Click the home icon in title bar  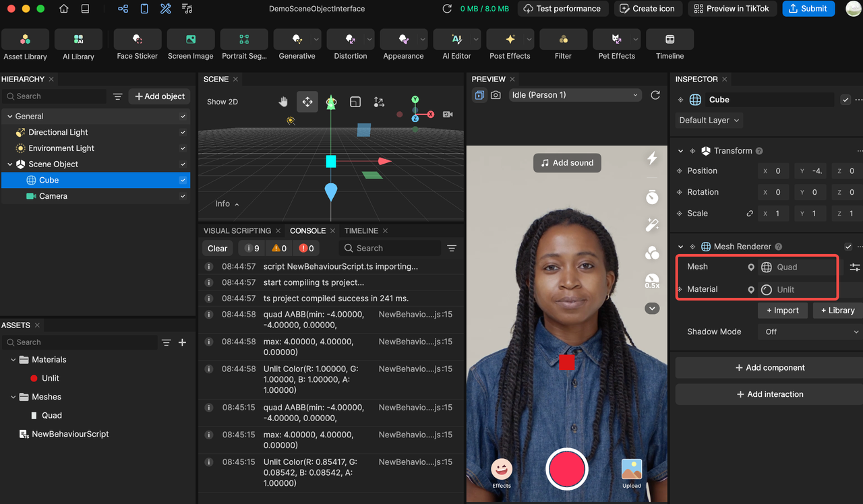point(63,9)
